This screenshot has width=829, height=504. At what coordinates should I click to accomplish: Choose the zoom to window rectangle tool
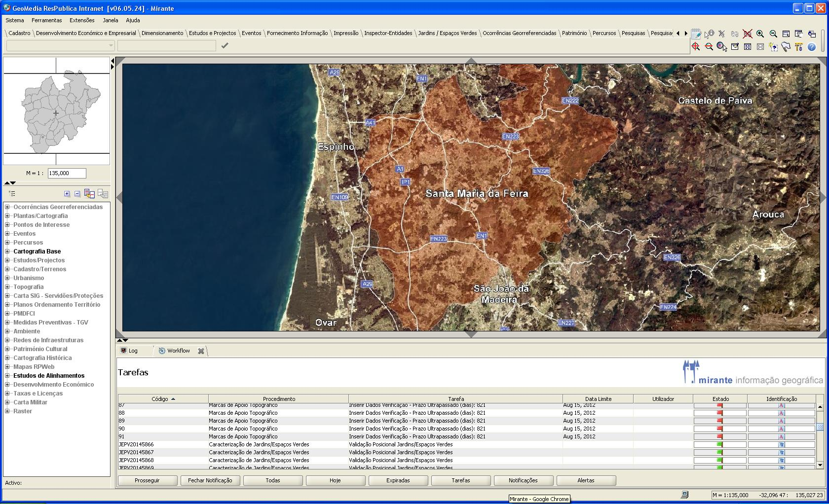pyautogui.click(x=786, y=34)
